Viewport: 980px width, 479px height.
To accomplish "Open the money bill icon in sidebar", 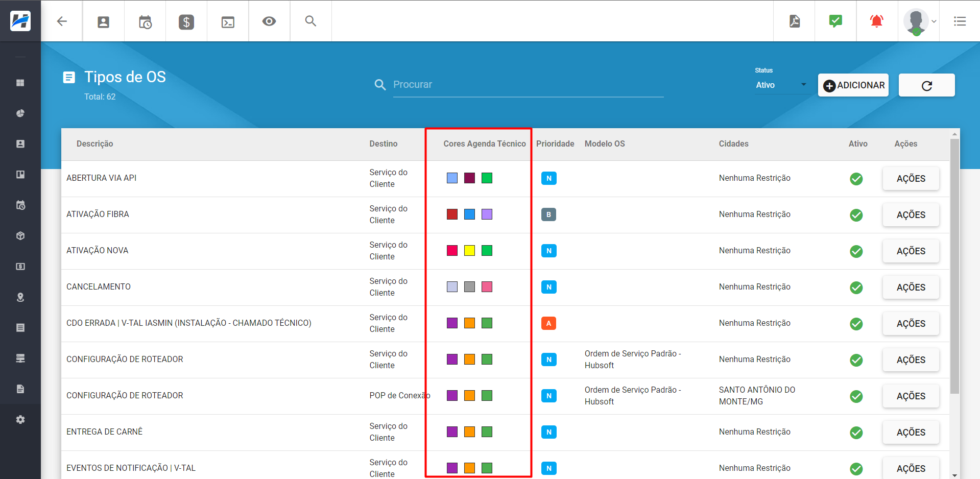I will coord(20,267).
